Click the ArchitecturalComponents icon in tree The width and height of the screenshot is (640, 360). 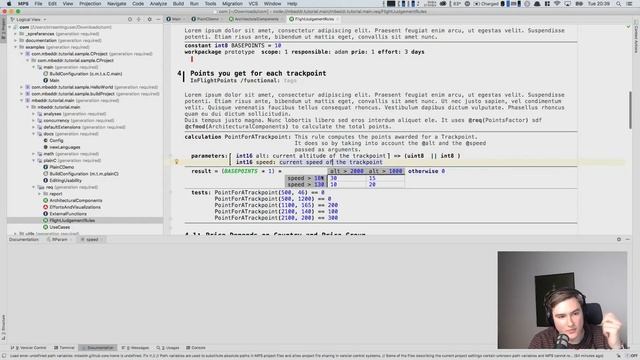(x=45, y=200)
